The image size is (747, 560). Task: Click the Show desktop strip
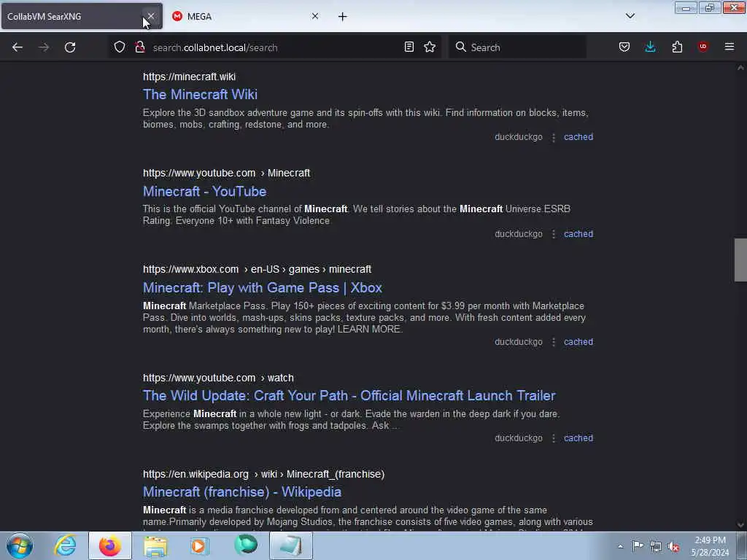click(x=742, y=546)
